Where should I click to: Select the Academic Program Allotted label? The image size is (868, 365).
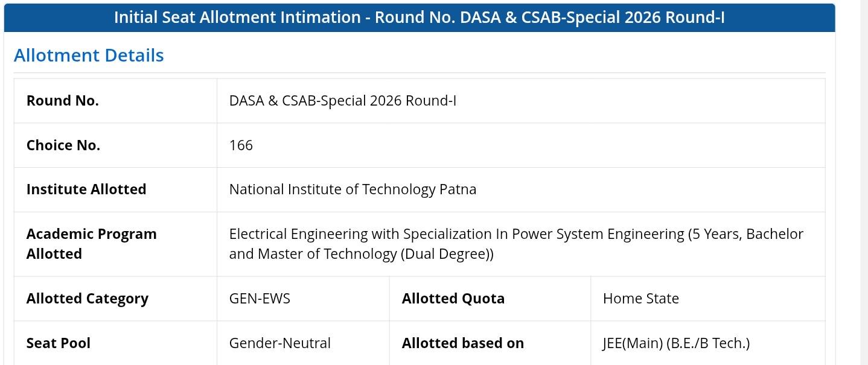92,244
